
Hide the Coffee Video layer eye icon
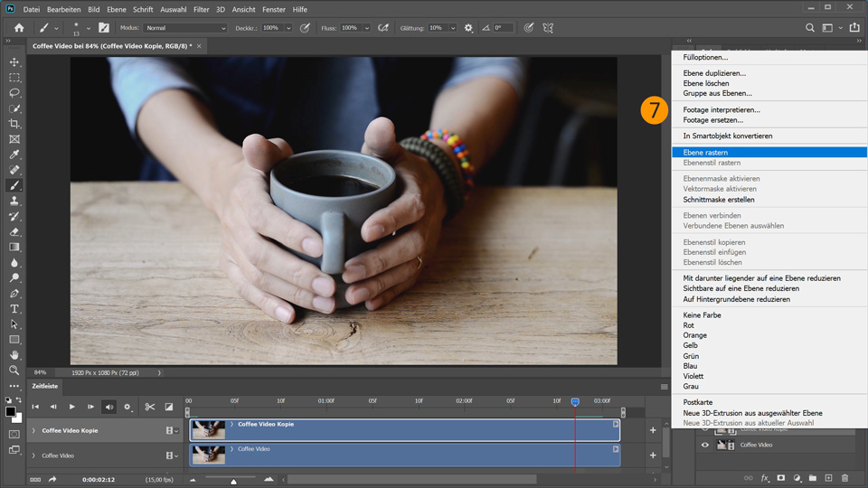pyautogui.click(x=705, y=445)
